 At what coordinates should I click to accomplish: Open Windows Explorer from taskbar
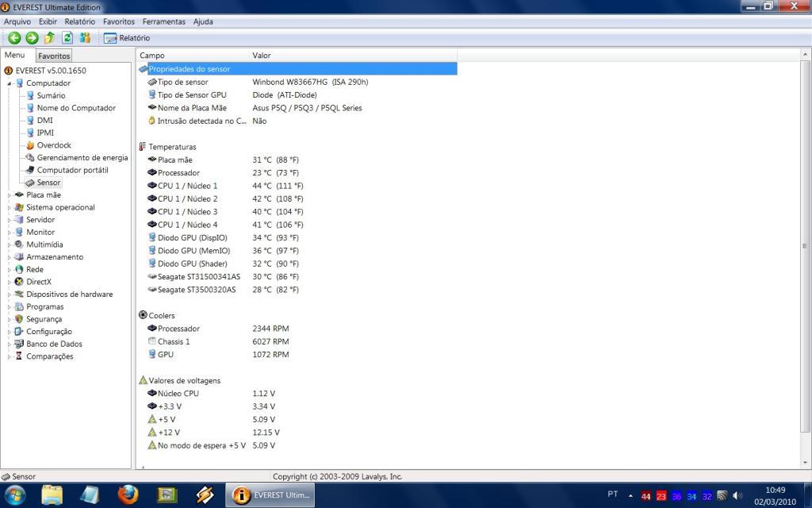click(x=52, y=495)
